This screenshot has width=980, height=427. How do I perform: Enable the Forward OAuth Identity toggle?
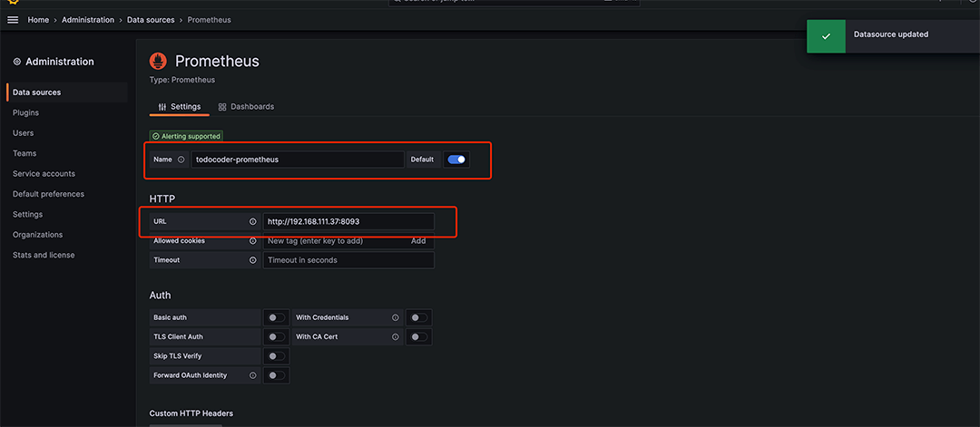point(276,376)
